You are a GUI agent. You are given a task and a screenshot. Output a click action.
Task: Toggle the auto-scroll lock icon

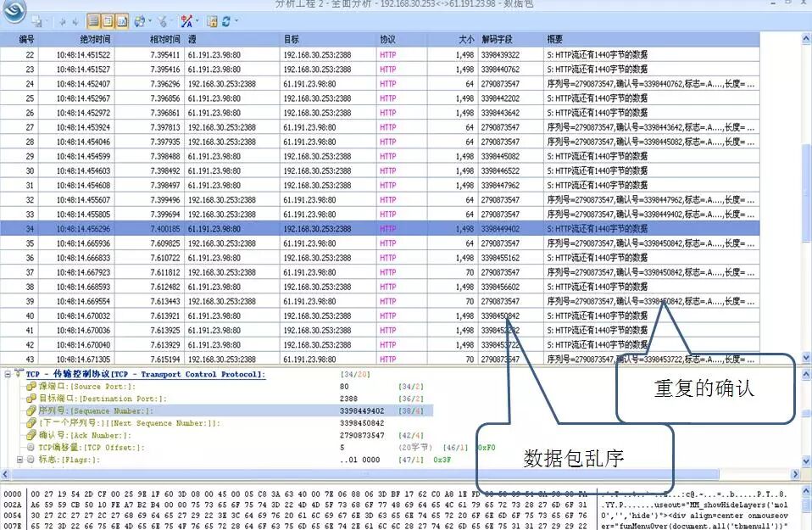click(x=212, y=21)
